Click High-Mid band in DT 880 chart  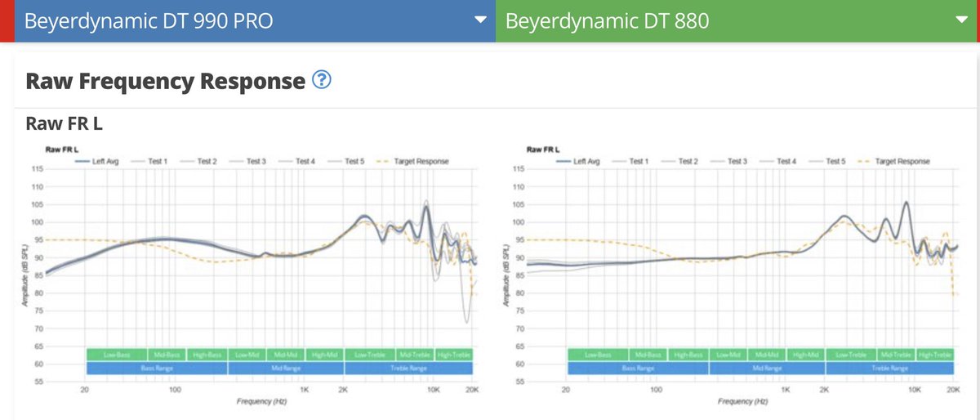(x=806, y=355)
